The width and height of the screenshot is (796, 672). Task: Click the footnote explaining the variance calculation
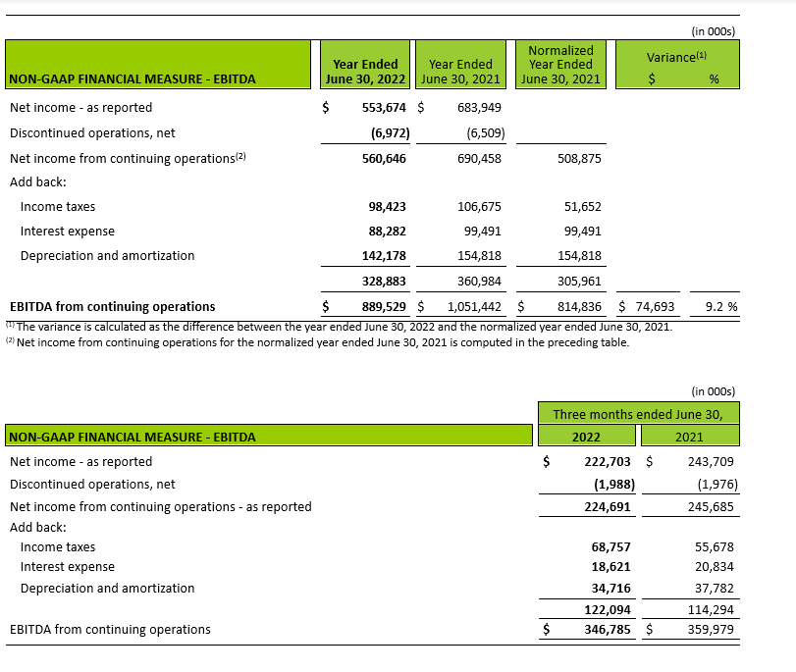340,327
